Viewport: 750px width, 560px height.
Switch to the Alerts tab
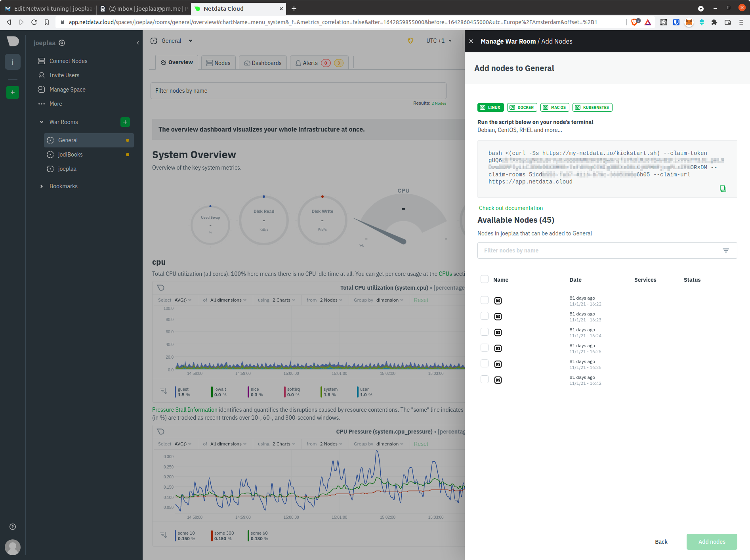[x=319, y=63]
